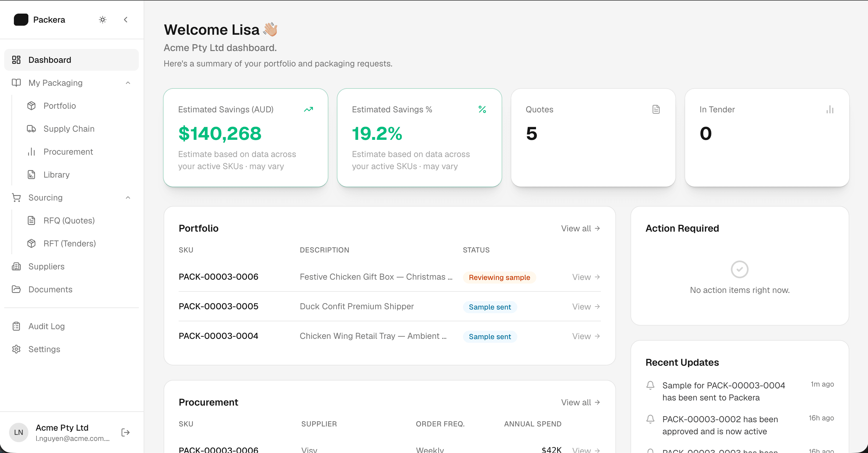
Task: Click bell icon beside Sample for PACK-00003-0004 update
Action: (650, 385)
